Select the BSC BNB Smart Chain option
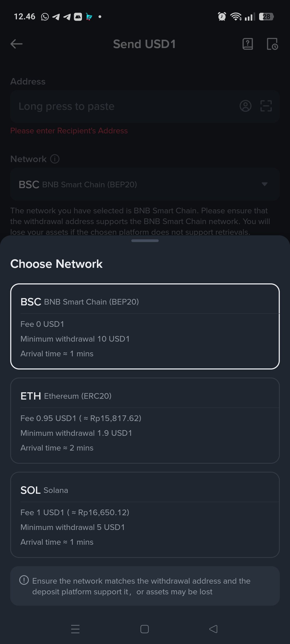 [x=145, y=326]
